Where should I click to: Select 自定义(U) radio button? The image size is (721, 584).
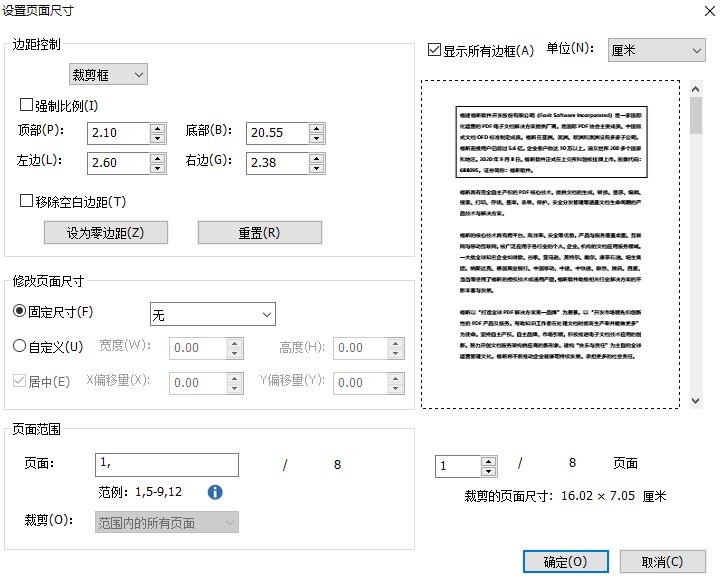point(19,346)
